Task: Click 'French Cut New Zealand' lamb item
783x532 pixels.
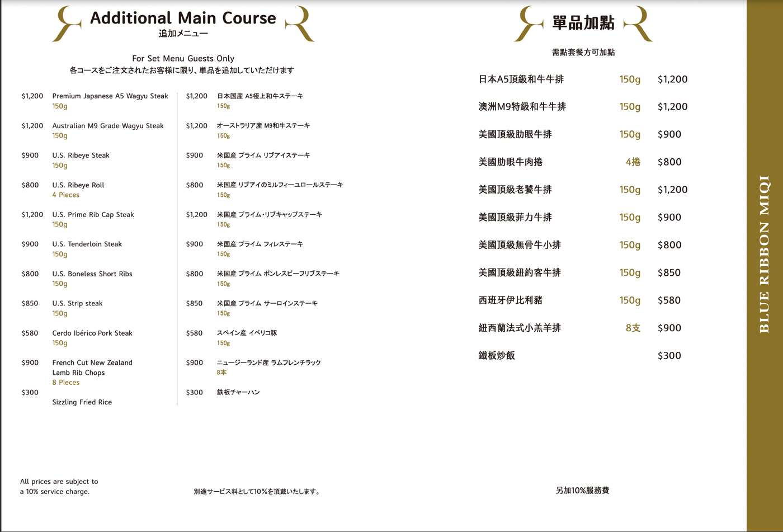Action: click(92, 362)
